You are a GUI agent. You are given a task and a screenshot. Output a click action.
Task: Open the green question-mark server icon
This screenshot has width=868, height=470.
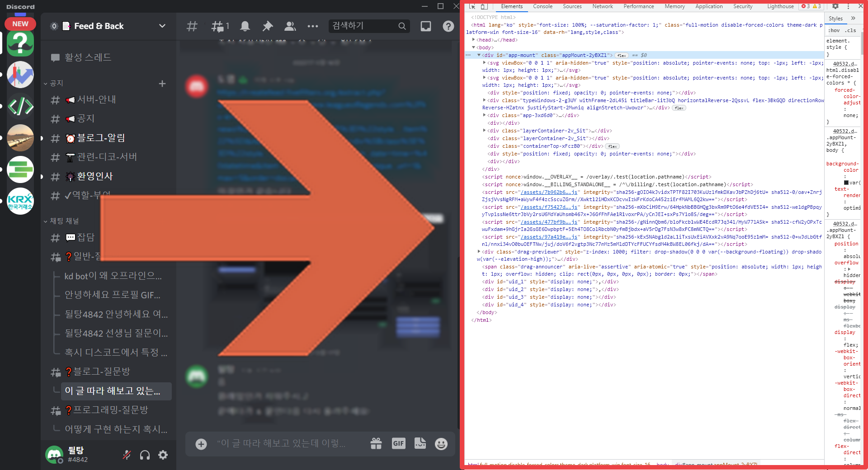tap(20, 43)
